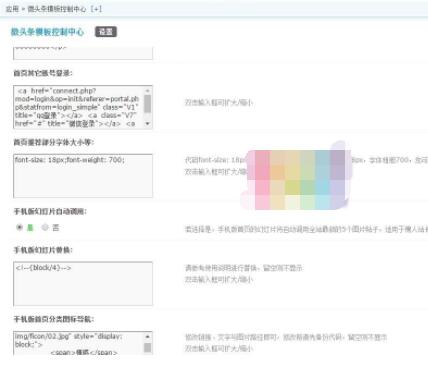Viewport: 428px width, 378px height.
Task: Click the [+] icon in the breadcrumb
Action: 96,9
